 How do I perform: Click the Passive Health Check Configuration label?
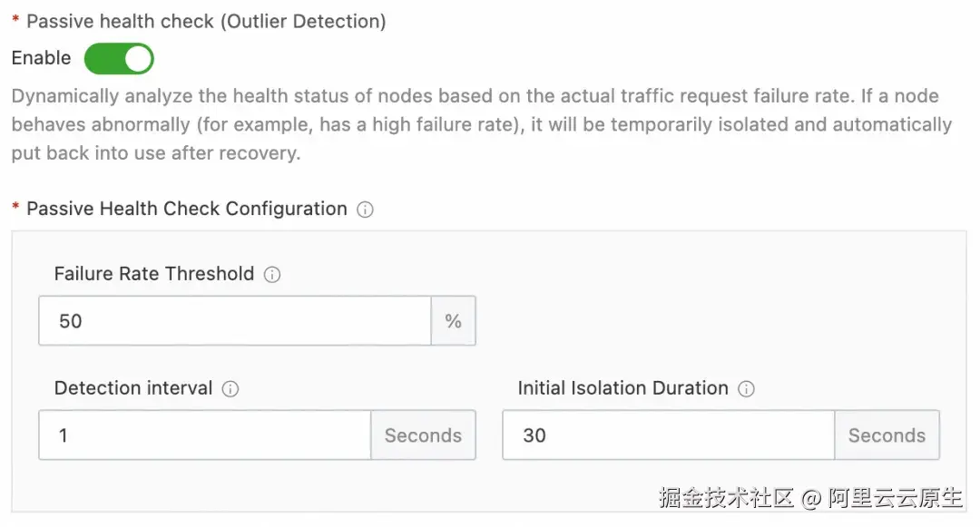187,209
